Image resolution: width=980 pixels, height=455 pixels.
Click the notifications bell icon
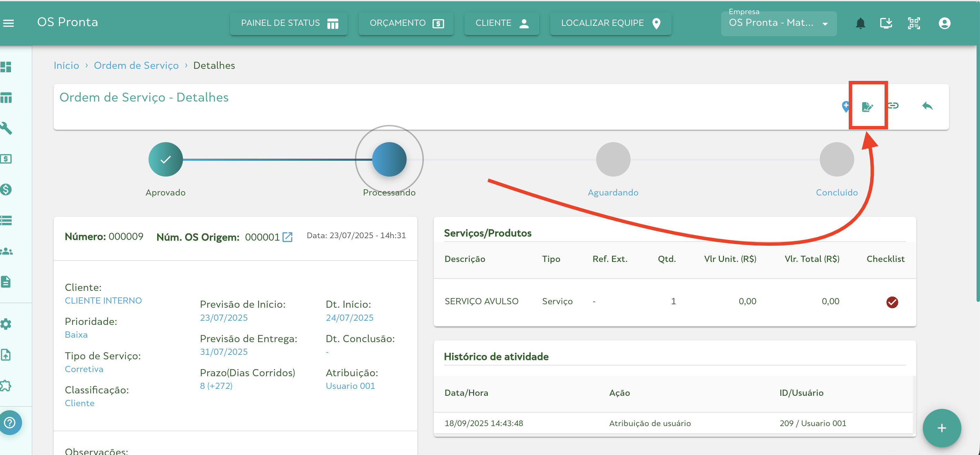pyautogui.click(x=861, y=23)
